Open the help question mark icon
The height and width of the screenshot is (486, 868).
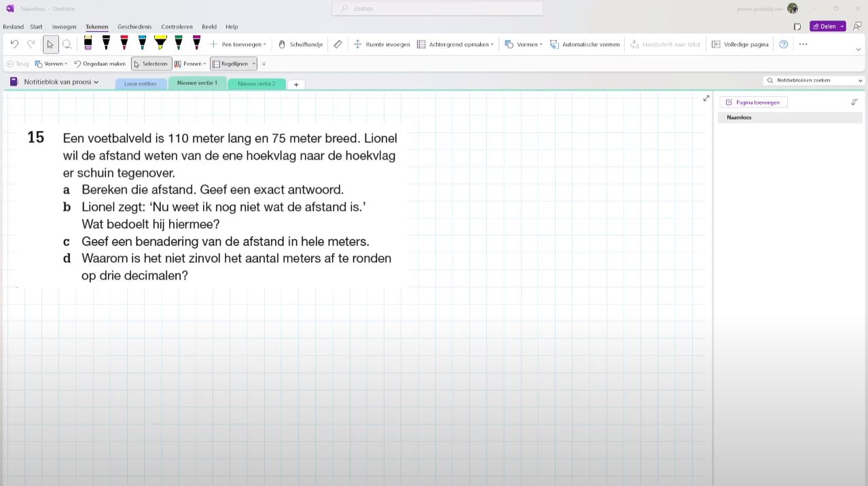pos(784,45)
